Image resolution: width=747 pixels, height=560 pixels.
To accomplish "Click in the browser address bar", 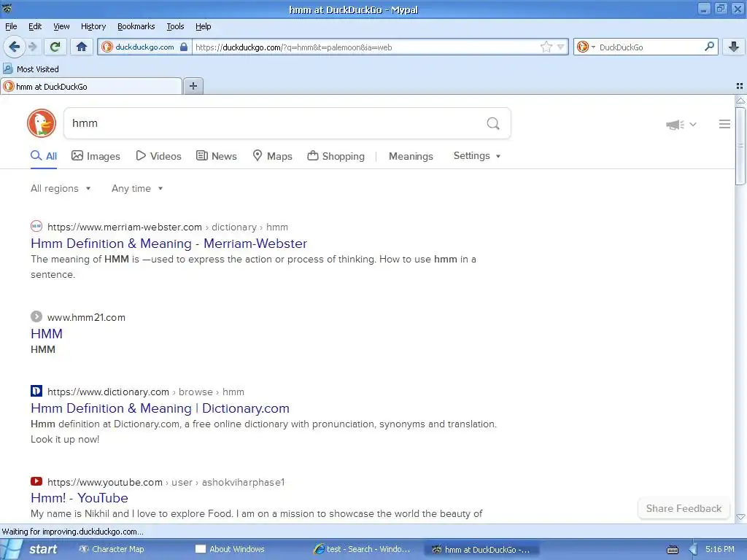I will (x=365, y=47).
